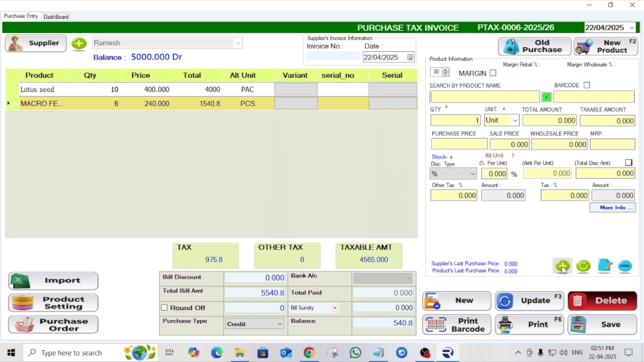The image size is (644, 362).
Task: Select the Lotus seed row
Action: coord(211,89)
